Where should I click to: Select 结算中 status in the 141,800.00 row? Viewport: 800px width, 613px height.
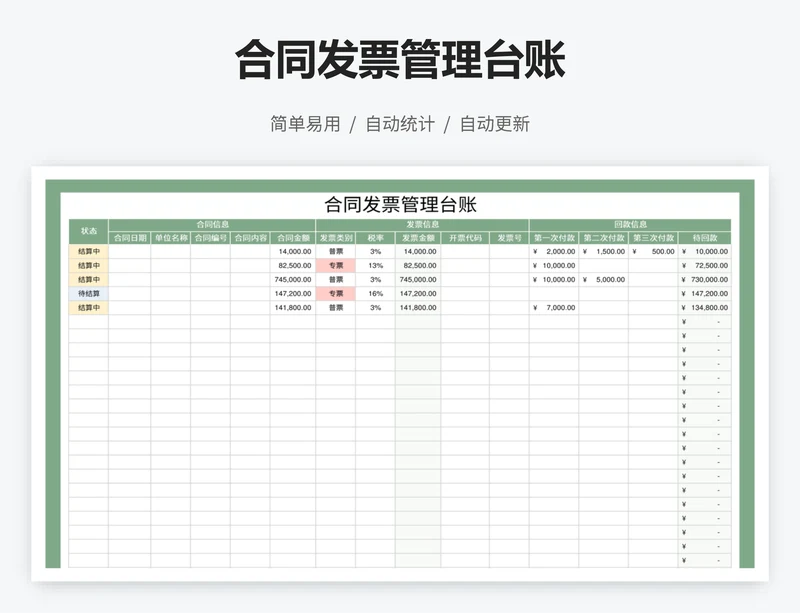click(89, 308)
